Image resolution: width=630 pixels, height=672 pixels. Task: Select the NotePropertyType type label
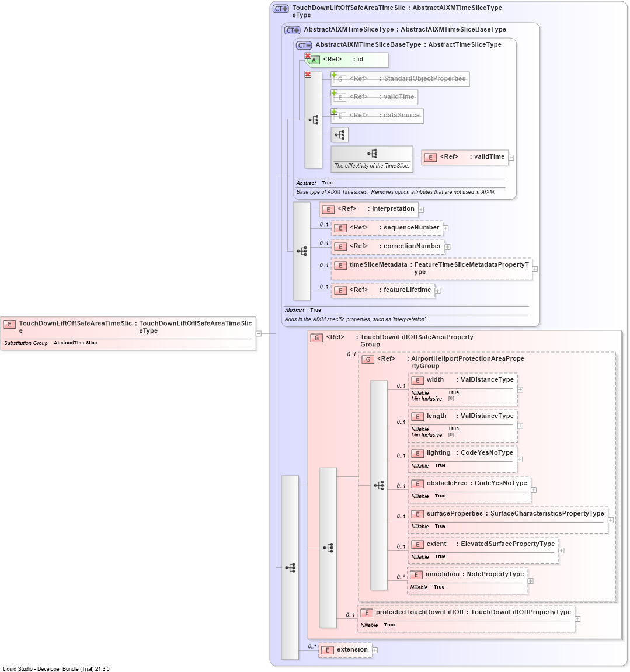495,574
